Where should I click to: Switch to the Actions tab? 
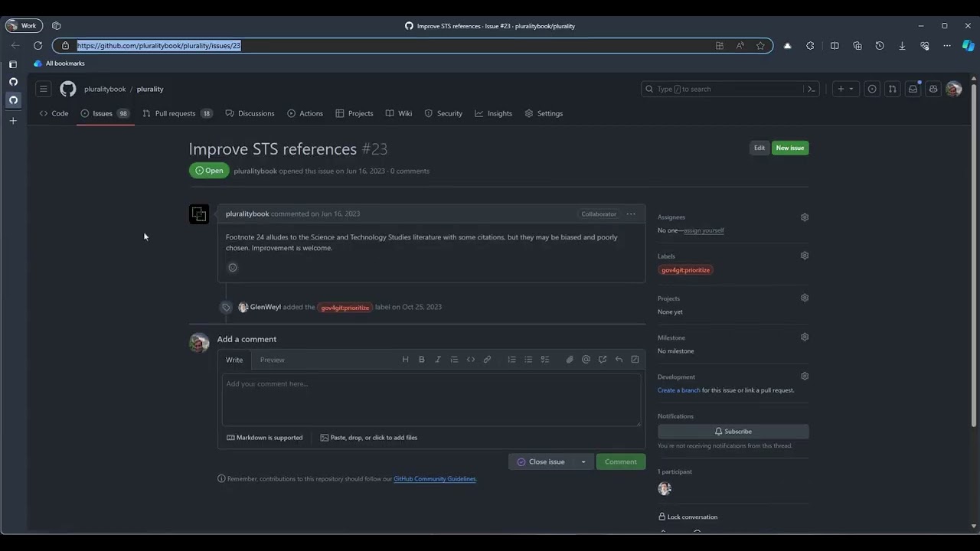click(x=305, y=113)
